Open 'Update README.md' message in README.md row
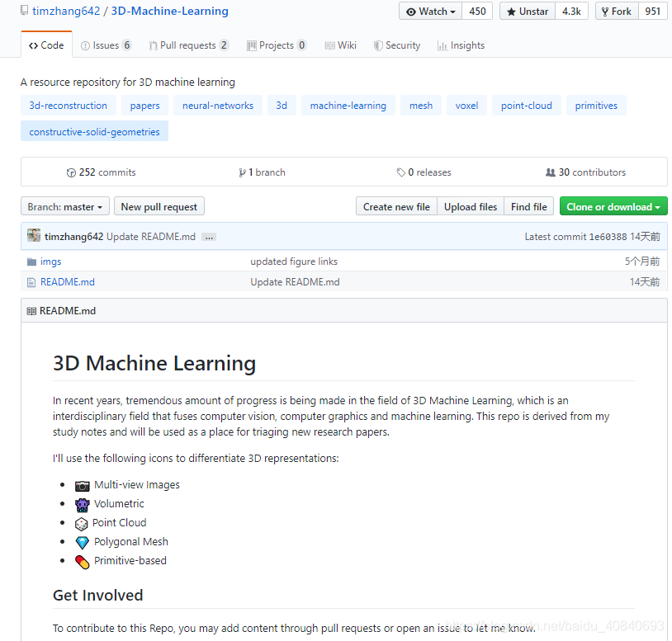 [x=295, y=282]
